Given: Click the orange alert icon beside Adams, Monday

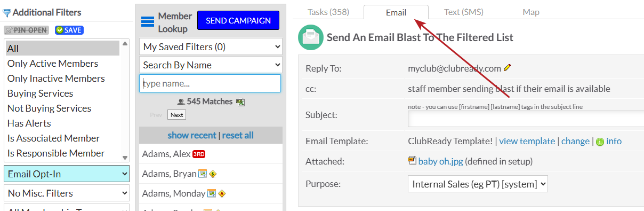Looking at the screenshot, I should point(222,193).
